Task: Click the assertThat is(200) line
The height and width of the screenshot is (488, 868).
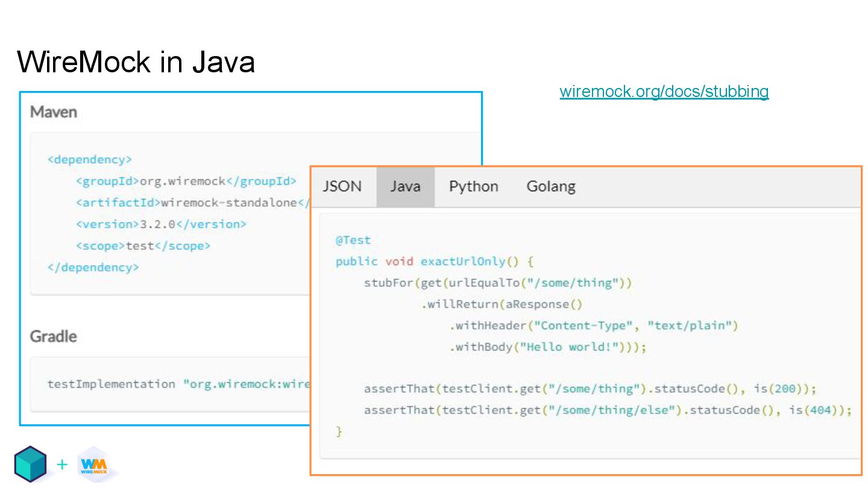Action: click(x=590, y=389)
